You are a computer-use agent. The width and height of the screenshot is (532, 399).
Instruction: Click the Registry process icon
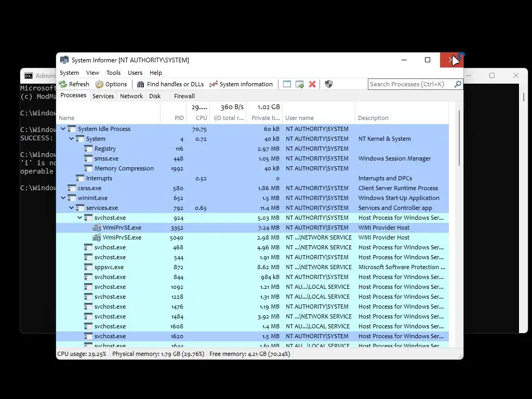(x=88, y=149)
